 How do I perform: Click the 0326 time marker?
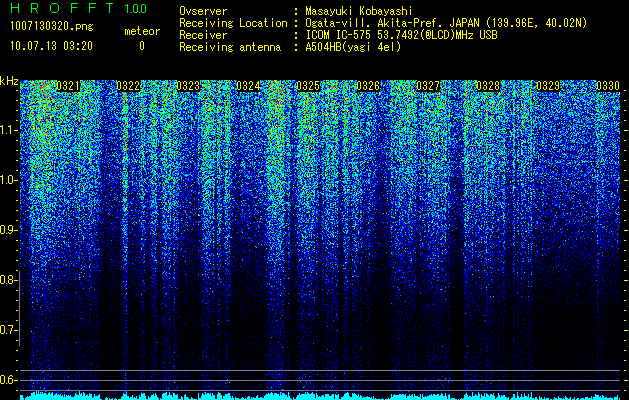368,86
